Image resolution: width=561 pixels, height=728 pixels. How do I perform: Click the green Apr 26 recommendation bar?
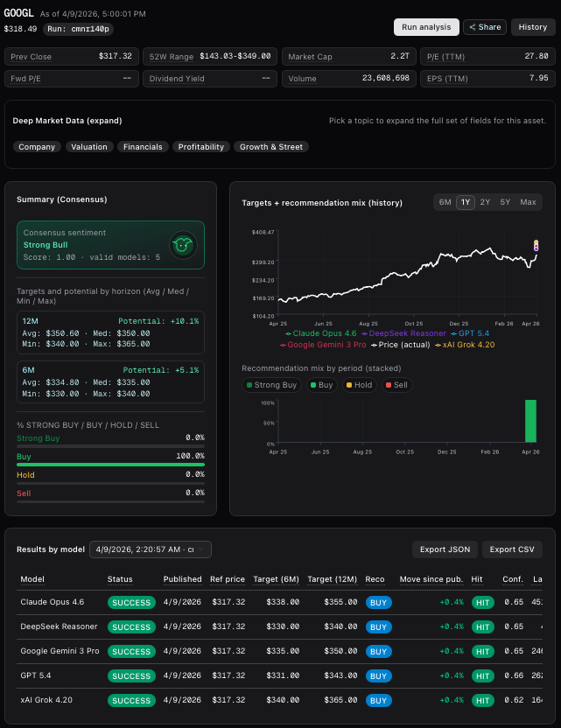tap(530, 421)
